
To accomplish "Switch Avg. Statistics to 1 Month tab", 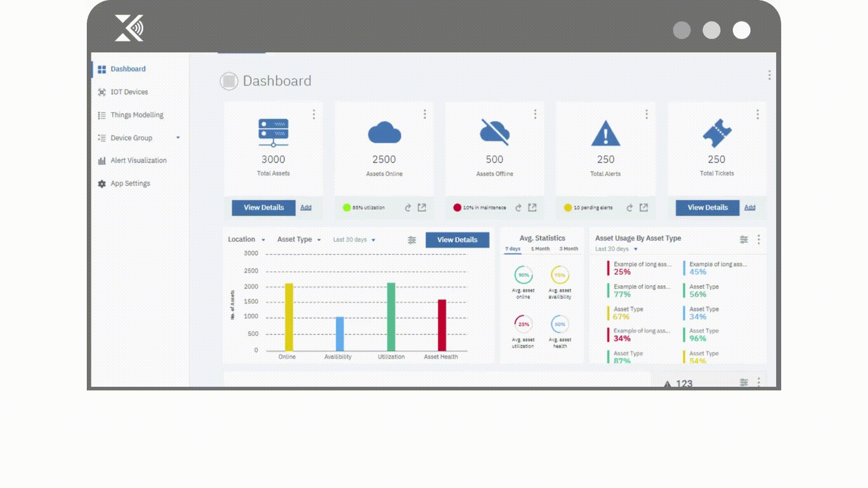I will 540,249.
